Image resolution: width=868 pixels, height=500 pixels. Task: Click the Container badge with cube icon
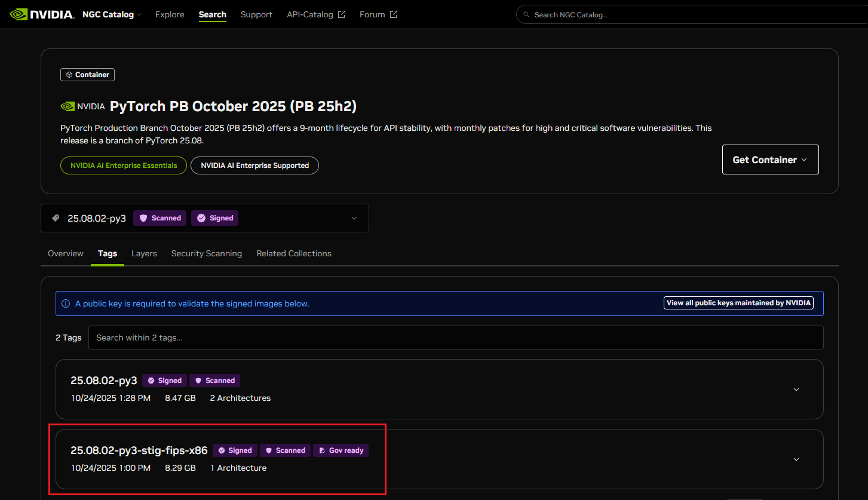coord(87,75)
